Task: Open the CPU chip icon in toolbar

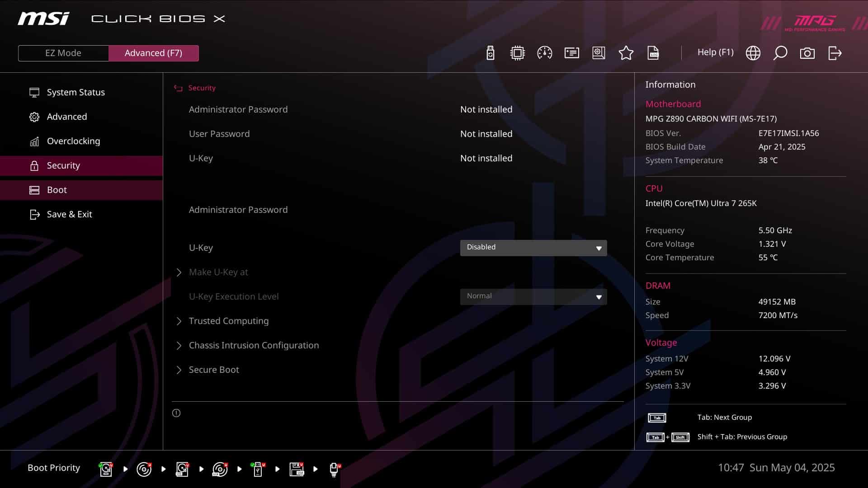Action: 517,53
